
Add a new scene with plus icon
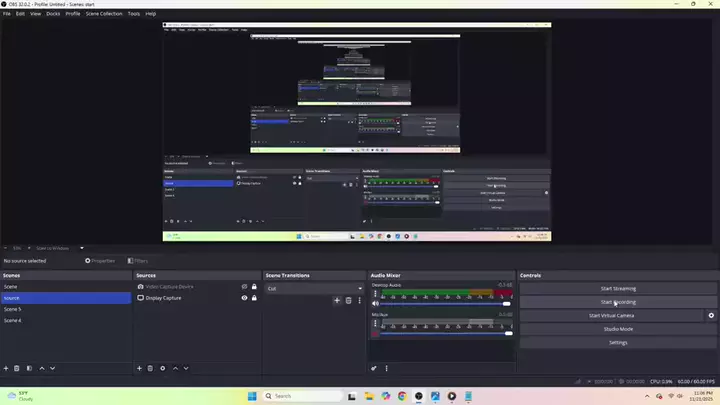click(x=6, y=368)
